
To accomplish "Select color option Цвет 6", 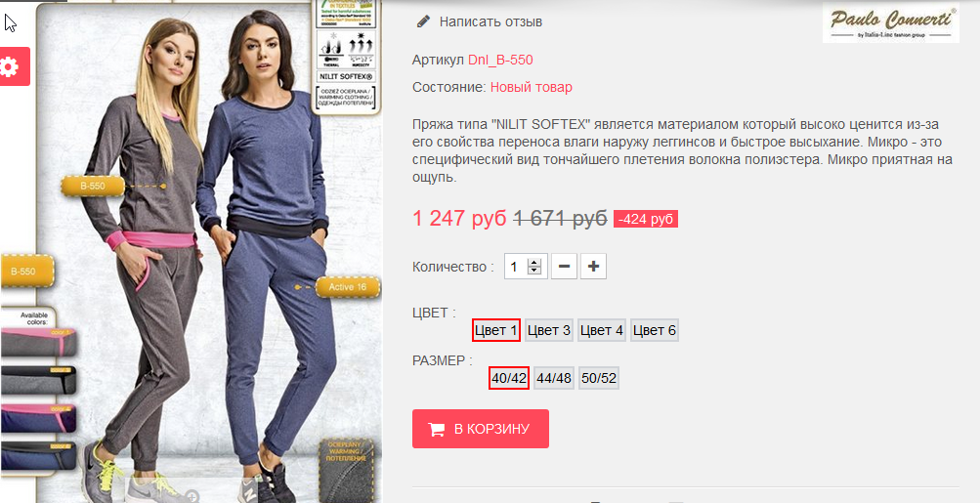I will [655, 330].
